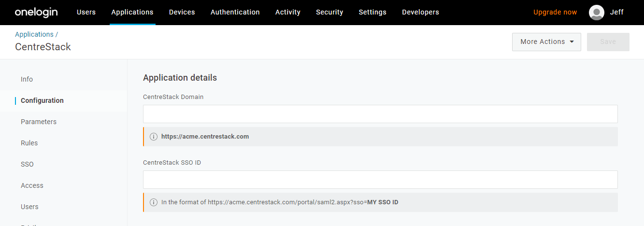Viewport: 644px width, 226px height.
Task: Click the Upgrade now link
Action: 555,13
